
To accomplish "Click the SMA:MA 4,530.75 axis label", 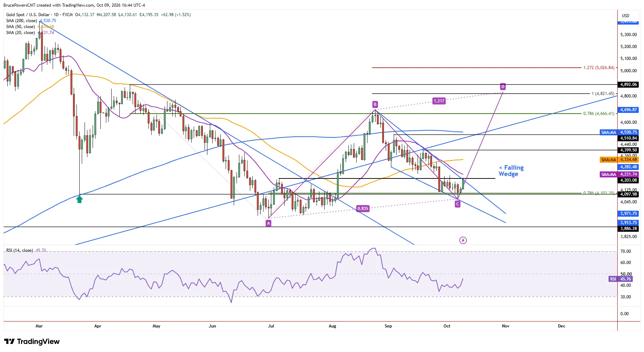I will [619, 132].
